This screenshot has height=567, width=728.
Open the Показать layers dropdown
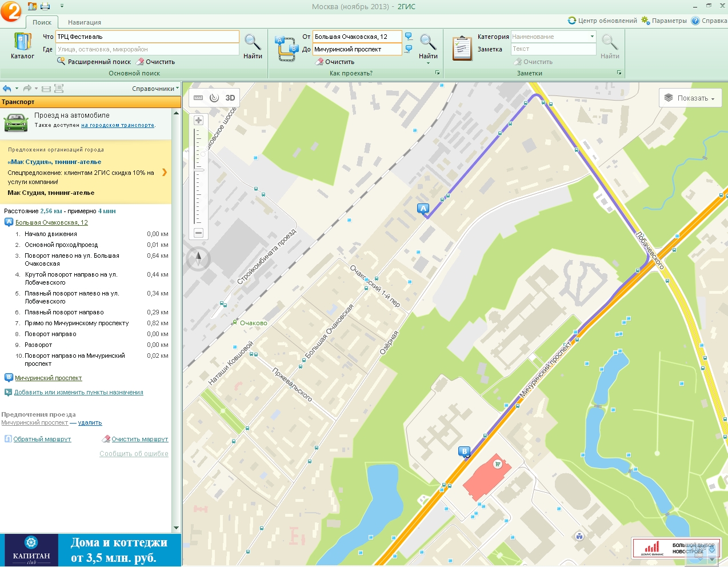pos(690,98)
